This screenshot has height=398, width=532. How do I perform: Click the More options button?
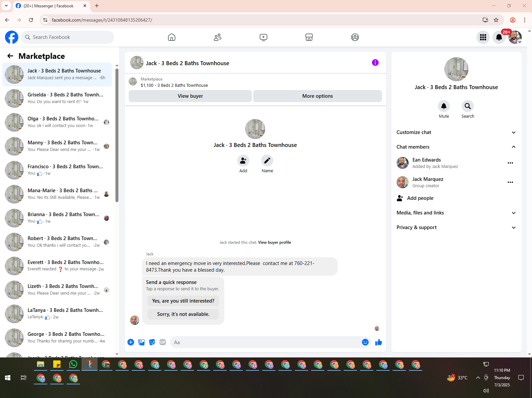317,96
